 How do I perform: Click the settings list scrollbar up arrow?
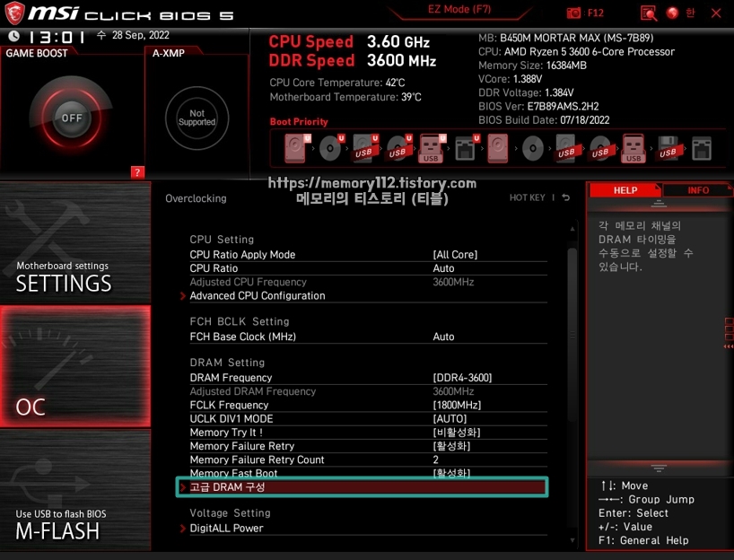point(572,229)
